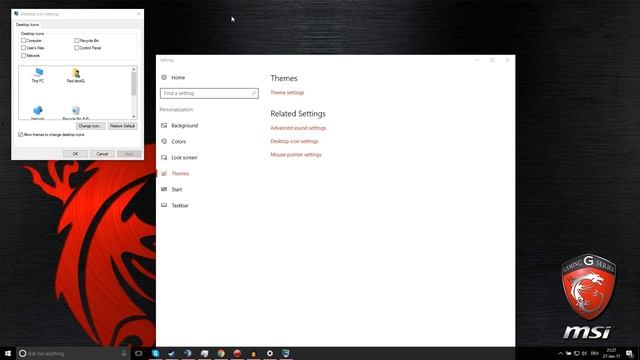The width and height of the screenshot is (640, 360).
Task: Click the Change Icon button
Action: [90, 126]
